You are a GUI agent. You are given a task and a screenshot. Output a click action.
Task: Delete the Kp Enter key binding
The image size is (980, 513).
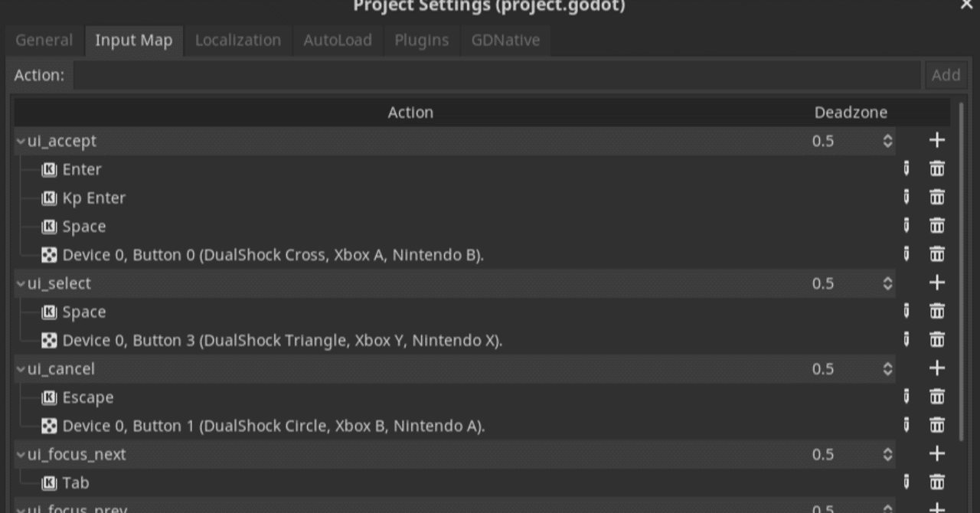point(936,198)
